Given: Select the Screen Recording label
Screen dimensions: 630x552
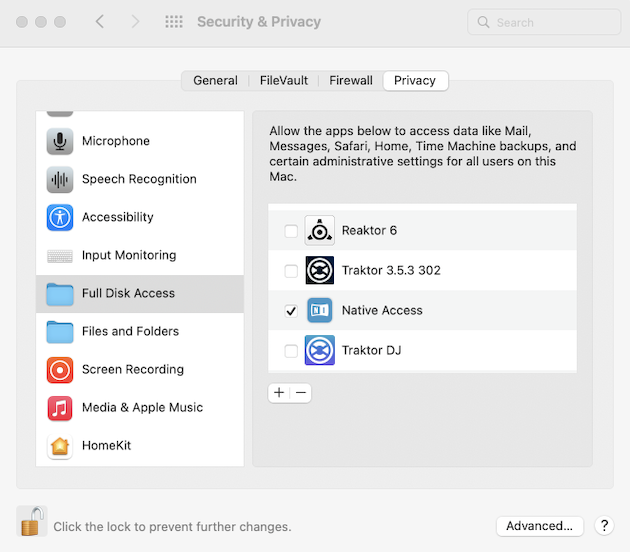Looking at the screenshot, I should coord(133,370).
